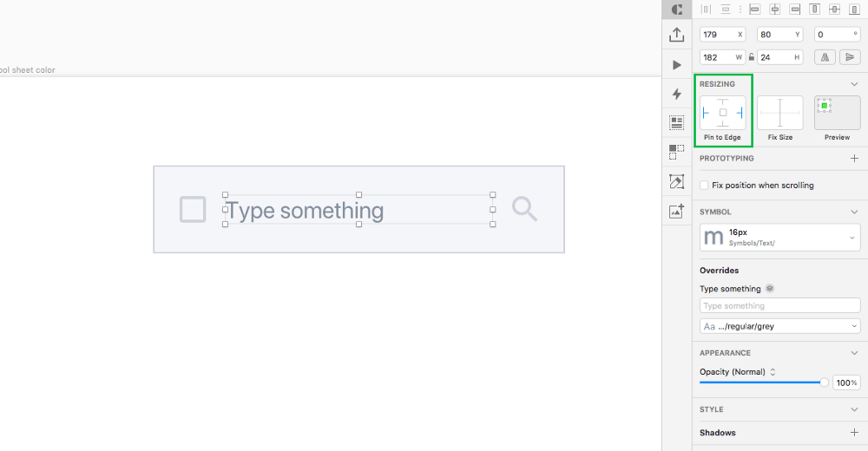Click the flip vertical button

point(850,57)
